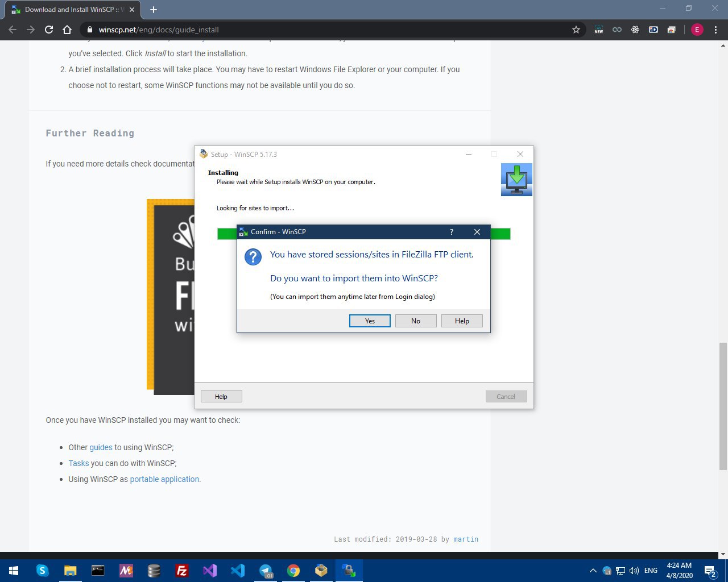Viewport: 728px width, 582px height.
Task: Open the React Developer Tools extension
Action: 635,30
